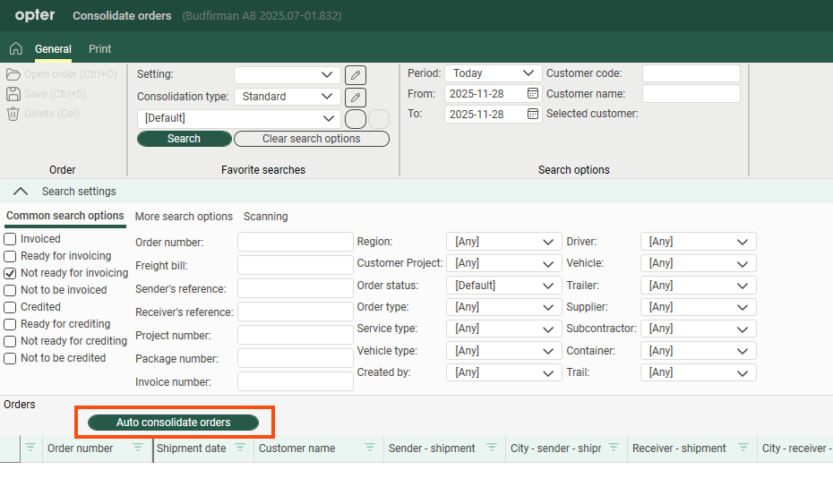Open the calendar picker in the From field
This screenshot has height=504, width=833.
532,93
